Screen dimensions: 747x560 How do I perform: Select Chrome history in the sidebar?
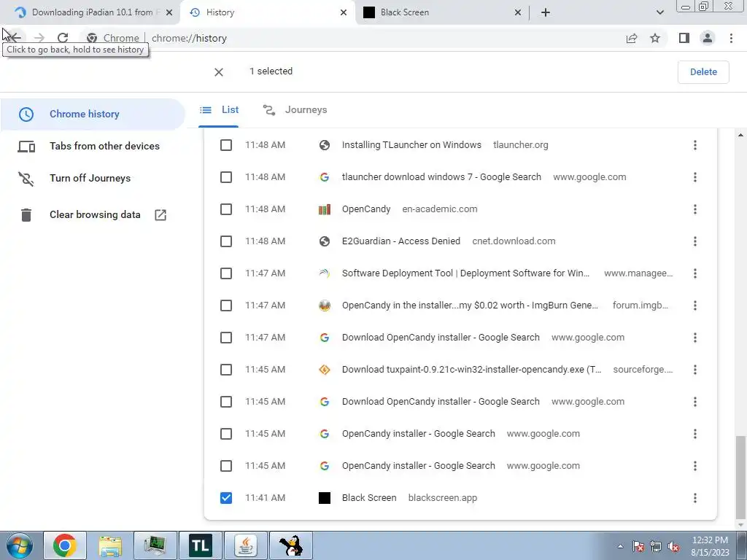[92, 114]
